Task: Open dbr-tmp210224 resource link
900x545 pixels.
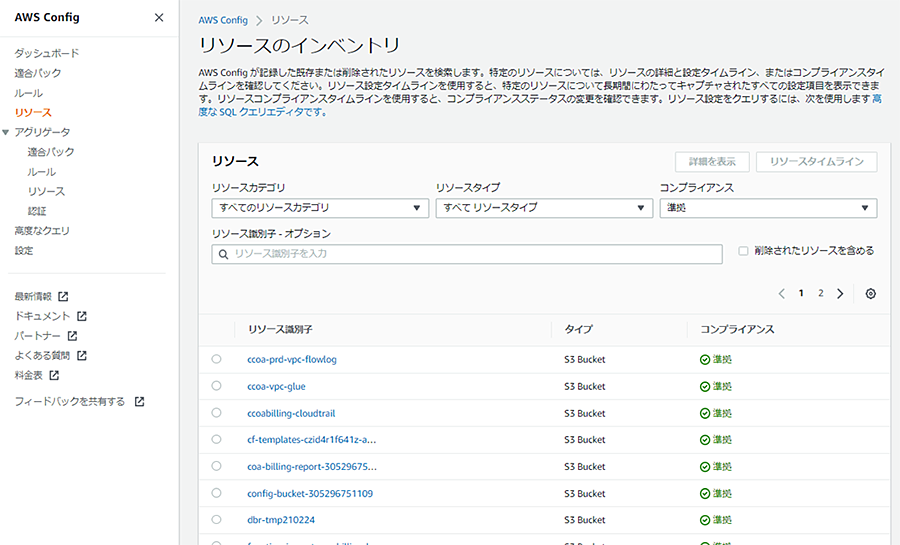Action: [x=281, y=520]
